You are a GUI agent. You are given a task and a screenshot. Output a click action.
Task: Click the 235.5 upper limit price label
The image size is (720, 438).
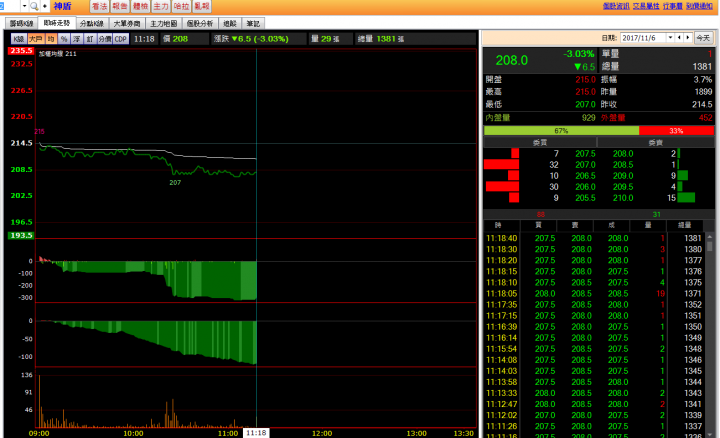21,51
